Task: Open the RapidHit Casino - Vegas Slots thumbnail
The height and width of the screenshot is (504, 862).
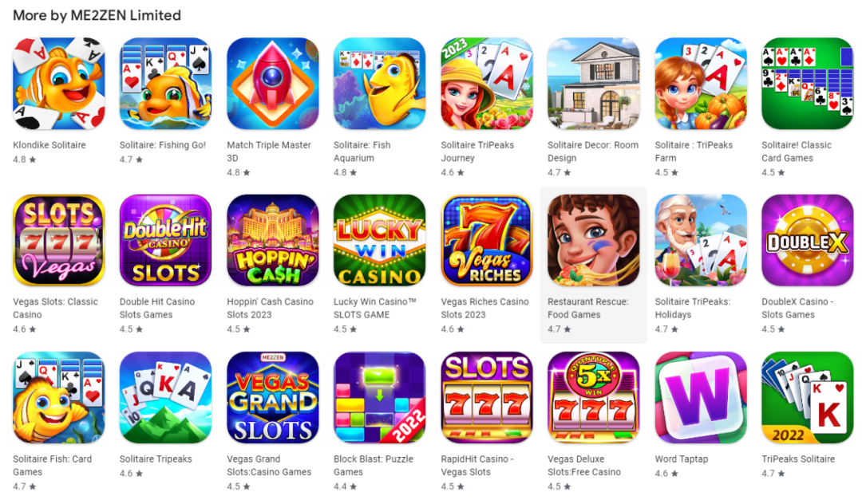Action: click(x=487, y=397)
